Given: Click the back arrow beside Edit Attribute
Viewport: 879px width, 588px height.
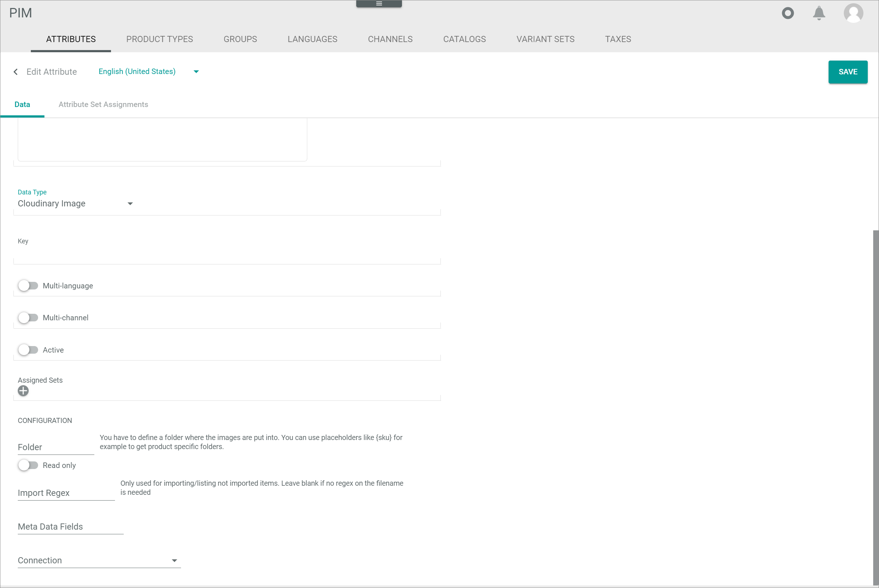Looking at the screenshot, I should tap(15, 71).
